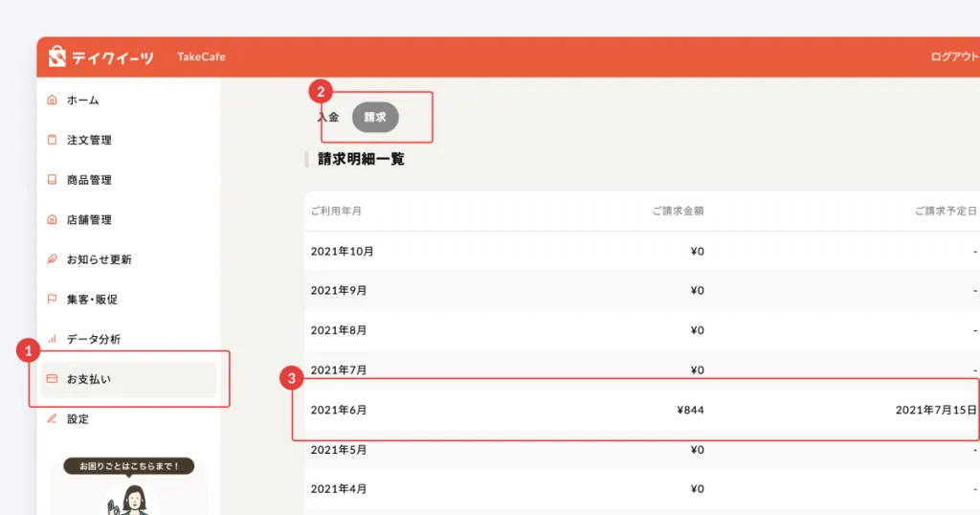Click the お支払い credit card icon
980x515 pixels.
[x=52, y=379]
